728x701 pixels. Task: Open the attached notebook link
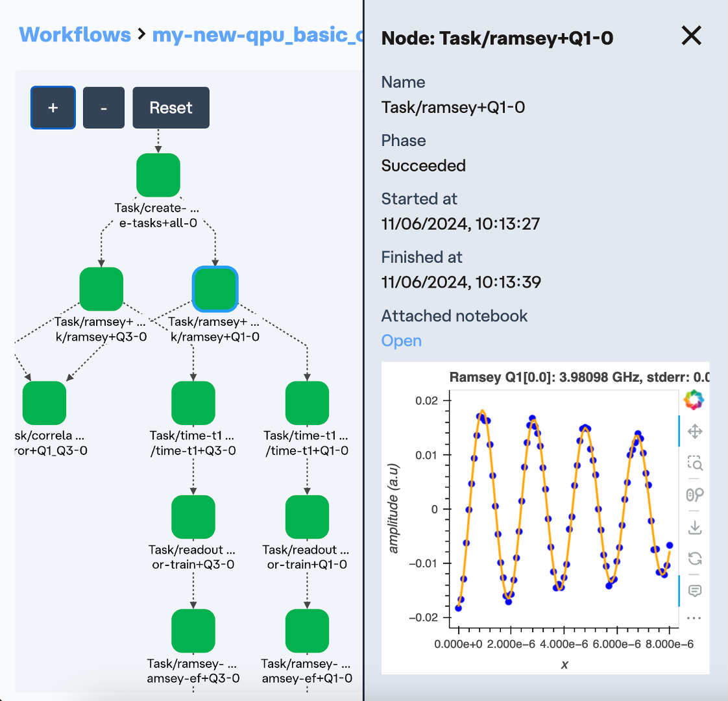(401, 341)
